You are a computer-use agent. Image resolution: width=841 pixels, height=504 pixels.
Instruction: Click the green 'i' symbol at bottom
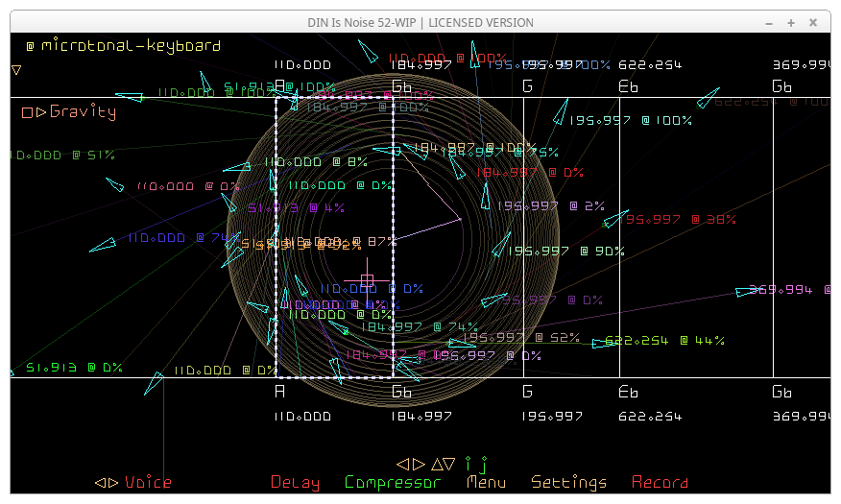coord(469,464)
